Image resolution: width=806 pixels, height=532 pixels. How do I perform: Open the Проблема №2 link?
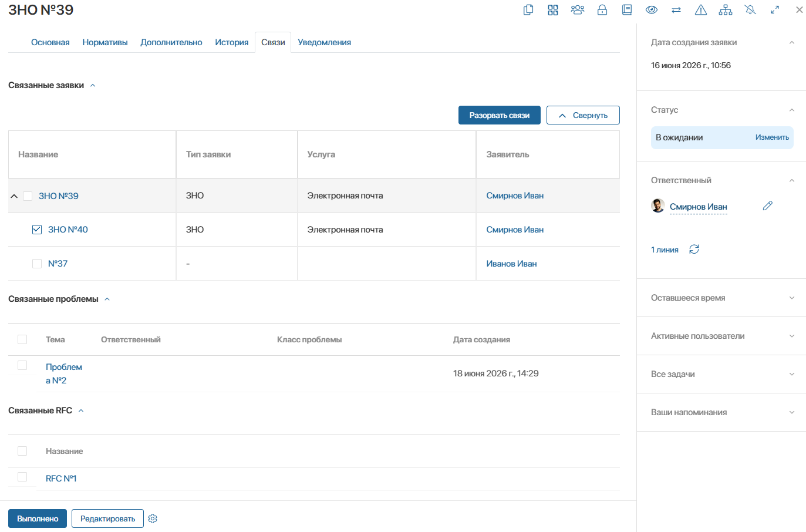(63, 373)
